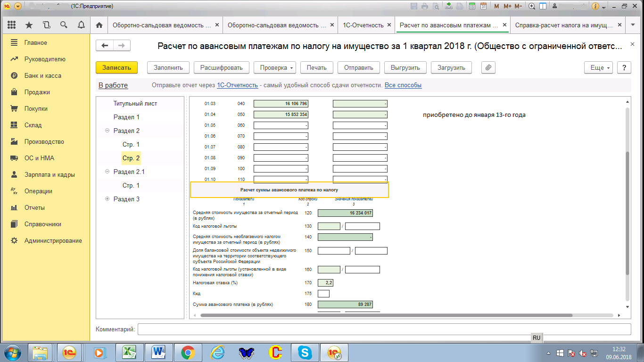
Task: Open the Проверка dropdown button
Action: (277, 67)
